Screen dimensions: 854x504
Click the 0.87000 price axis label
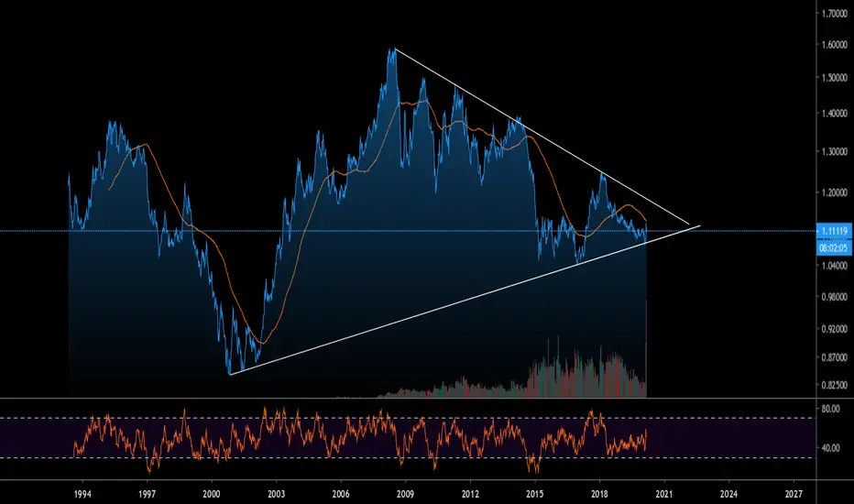pos(835,357)
